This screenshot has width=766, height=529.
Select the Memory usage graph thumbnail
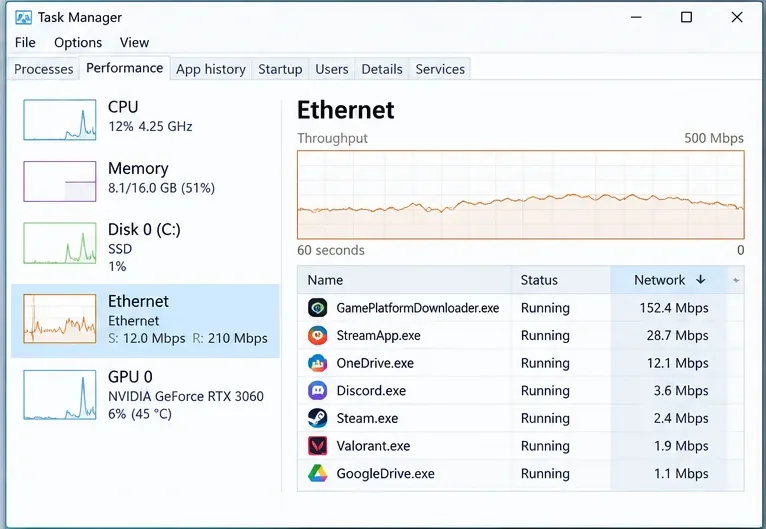pyautogui.click(x=60, y=181)
